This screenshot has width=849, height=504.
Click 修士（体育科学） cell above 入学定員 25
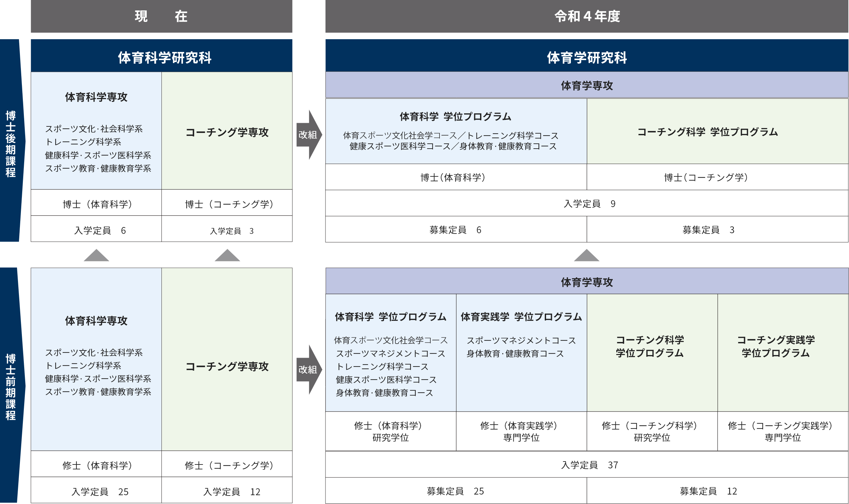pos(96,464)
